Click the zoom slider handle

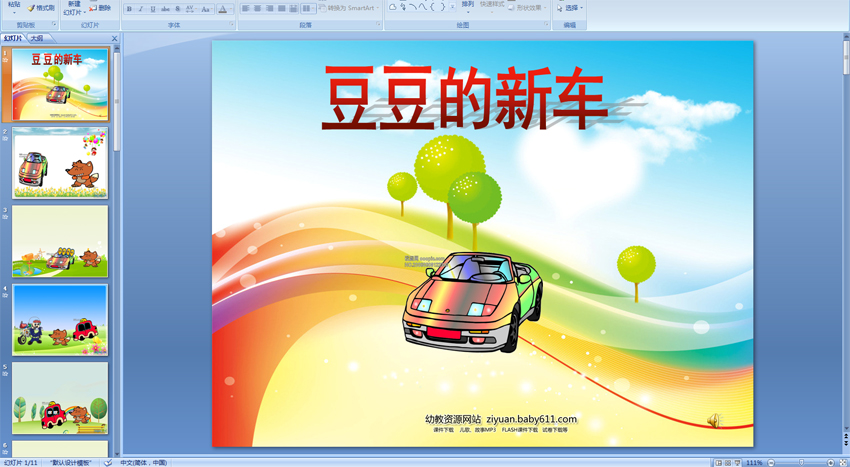pyautogui.click(x=802, y=463)
